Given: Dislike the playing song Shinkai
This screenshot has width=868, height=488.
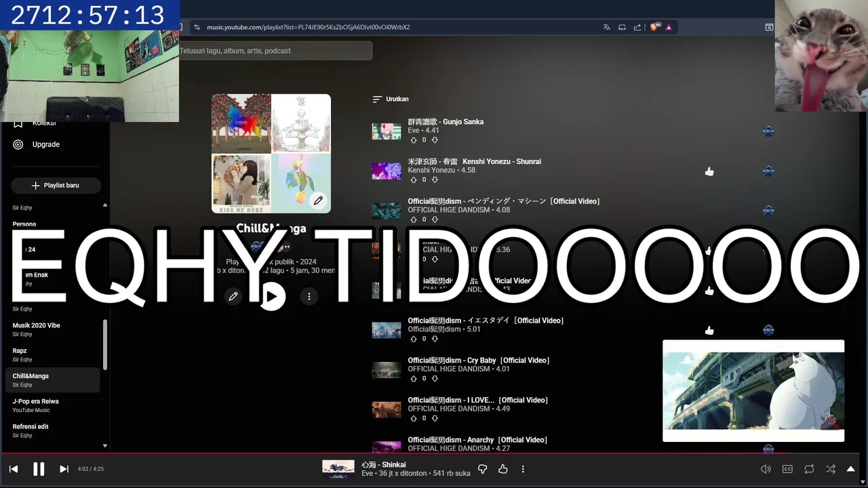Looking at the screenshot, I should tap(483, 469).
